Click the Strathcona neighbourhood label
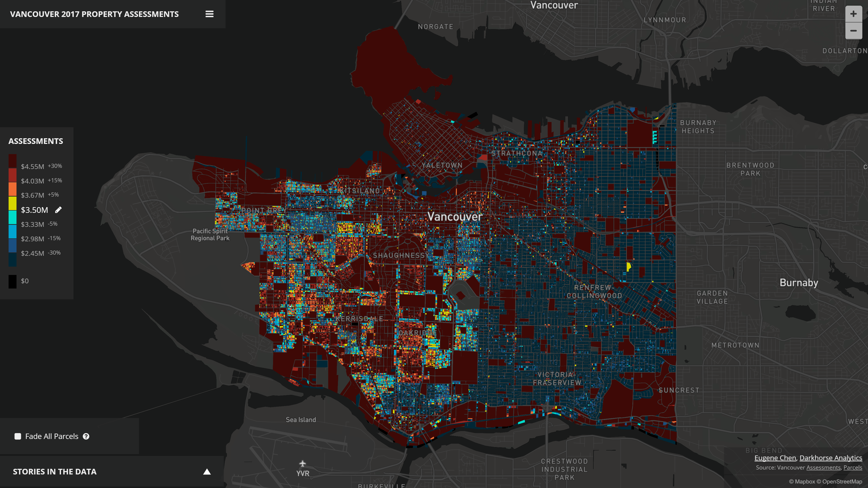 tap(517, 153)
